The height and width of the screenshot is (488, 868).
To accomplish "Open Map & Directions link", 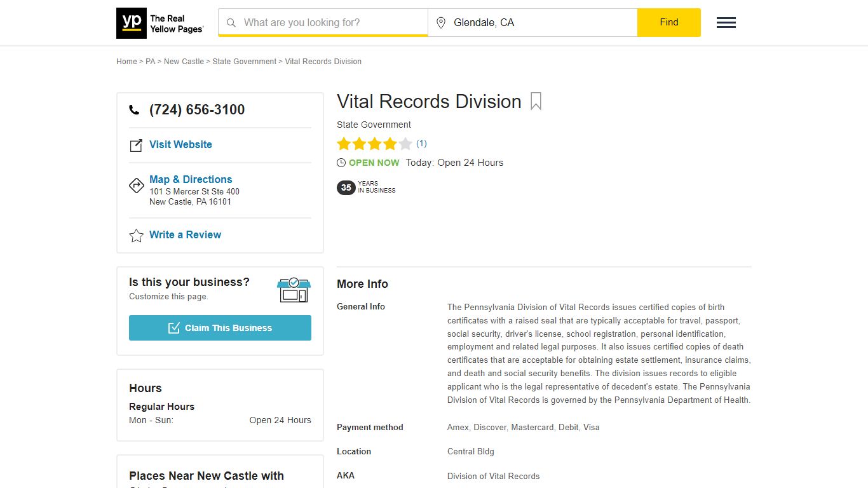I will (191, 179).
